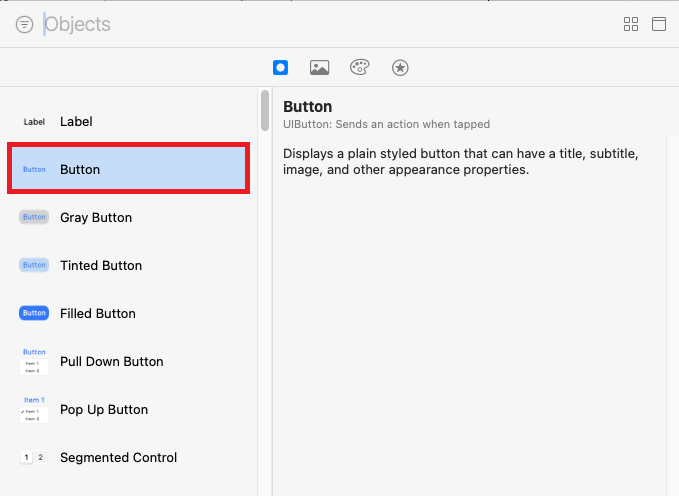The width and height of the screenshot is (679, 496).
Task: Click the Filled Button blue preview icon
Action: 34,313
